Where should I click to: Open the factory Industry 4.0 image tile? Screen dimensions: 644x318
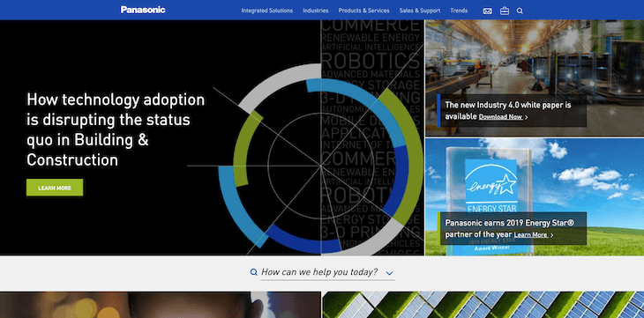535,78
